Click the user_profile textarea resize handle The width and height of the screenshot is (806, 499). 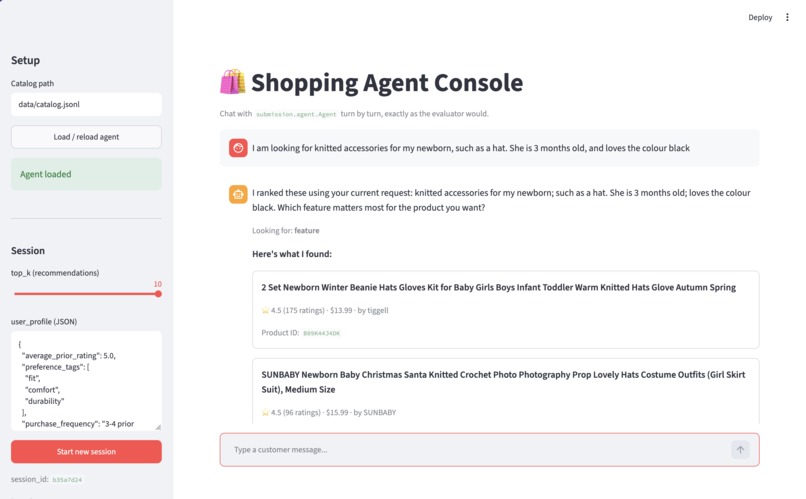tap(158, 427)
